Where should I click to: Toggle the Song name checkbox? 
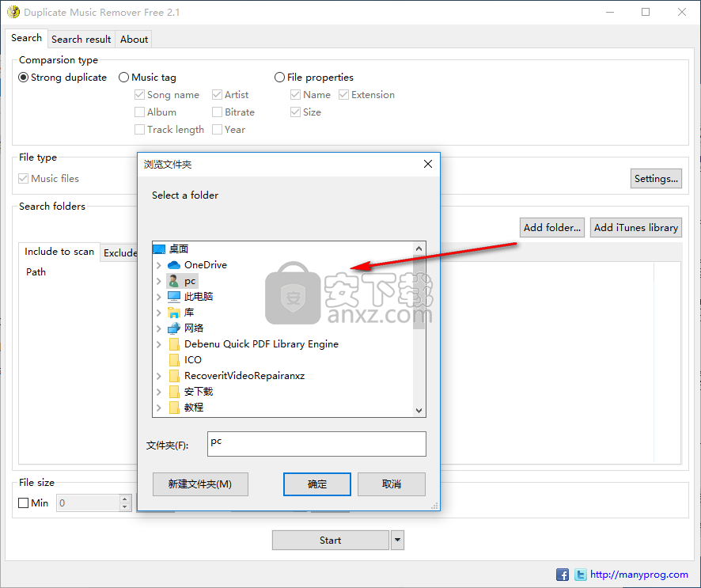tap(139, 95)
